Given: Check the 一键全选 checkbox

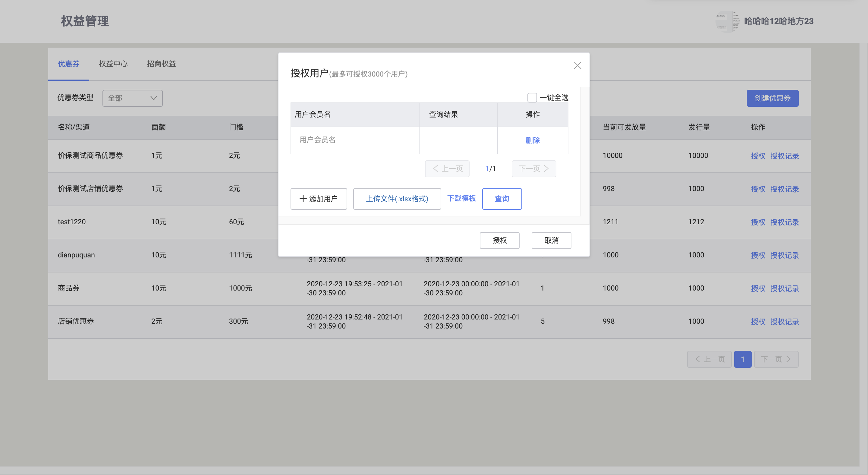Looking at the screenshot, I should tap(532, 97).
